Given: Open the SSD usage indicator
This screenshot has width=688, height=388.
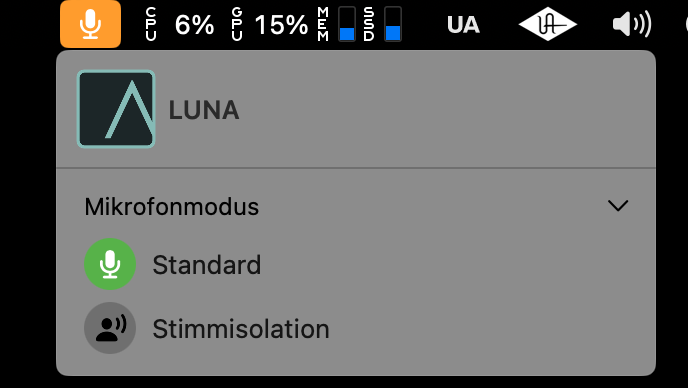Looking at the screenshot, I should [382, 24].
